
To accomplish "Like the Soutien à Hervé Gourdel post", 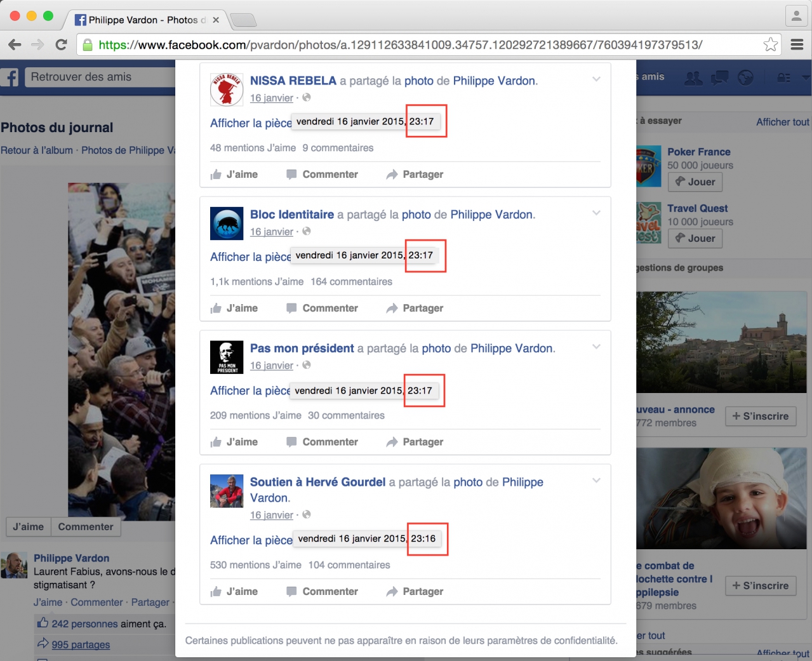I will point(234,591).
